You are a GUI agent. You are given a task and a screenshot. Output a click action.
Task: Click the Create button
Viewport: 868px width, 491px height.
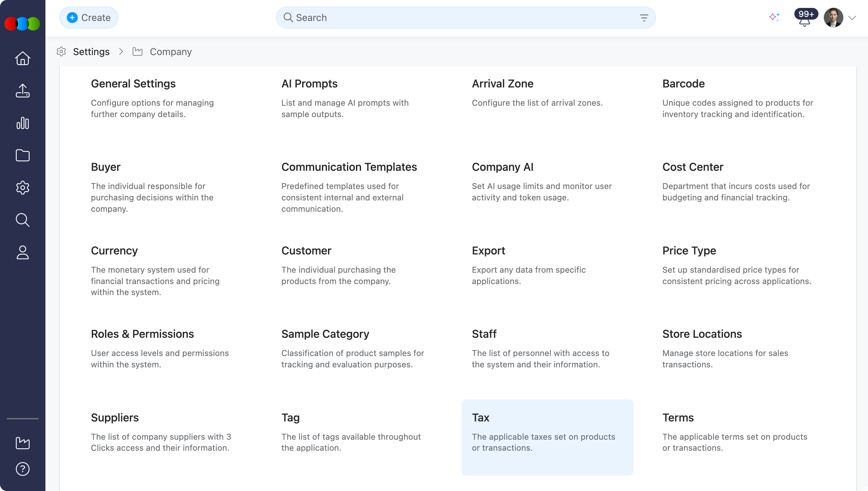coord(89,18)
